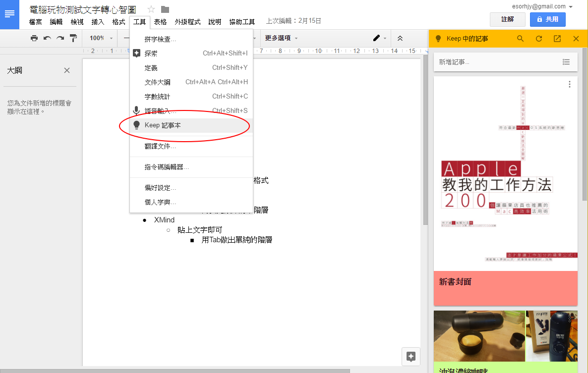Click the 貼上文字即可 line in document
Screen dimensions: 588x373
point(200,230)
